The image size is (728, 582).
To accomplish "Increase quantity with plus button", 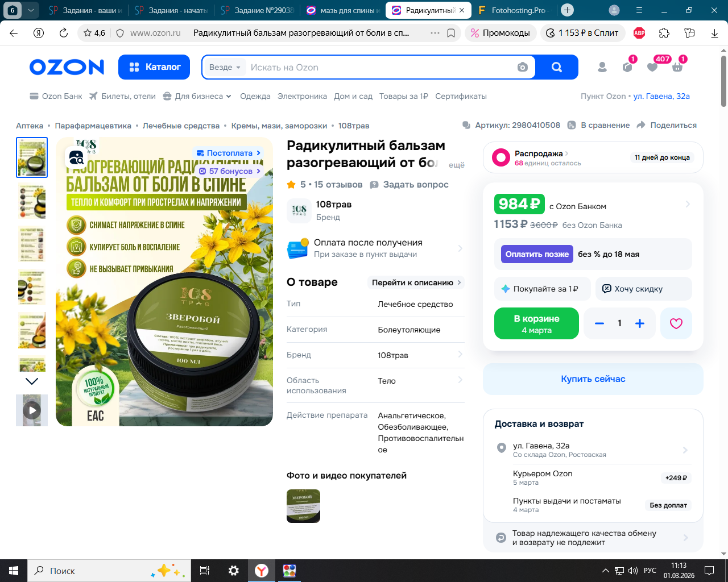I will coord(640,323).
